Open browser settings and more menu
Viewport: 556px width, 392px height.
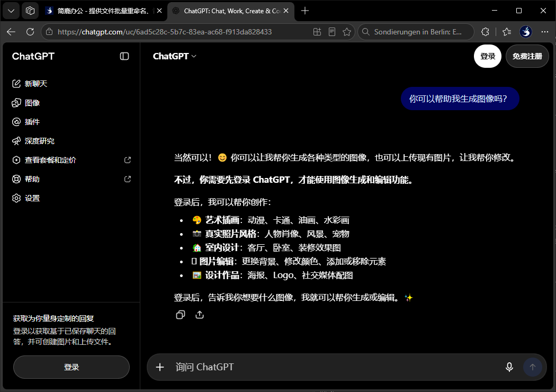coord(545,32)
